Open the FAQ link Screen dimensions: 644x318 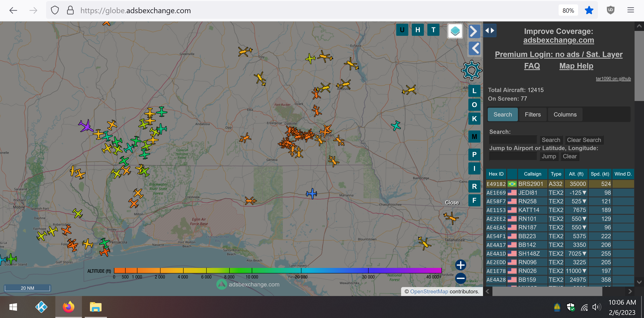532,66
